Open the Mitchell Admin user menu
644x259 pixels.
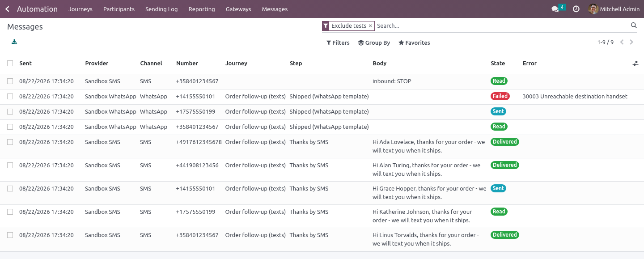614,9
